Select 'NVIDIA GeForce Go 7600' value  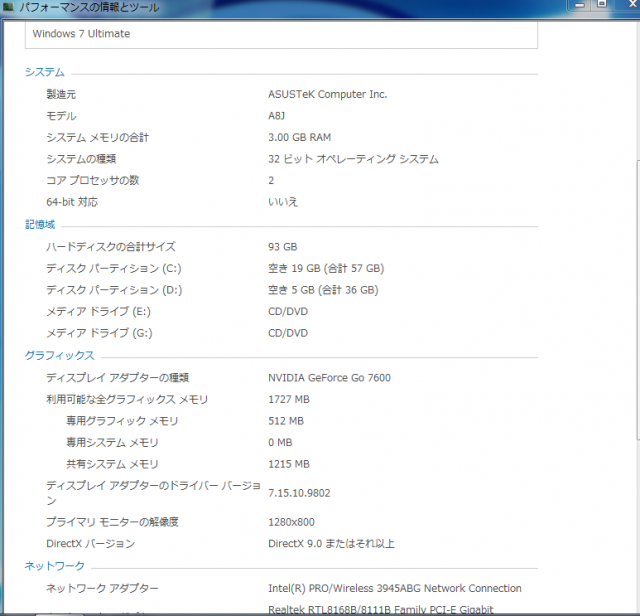coord(329,378)
